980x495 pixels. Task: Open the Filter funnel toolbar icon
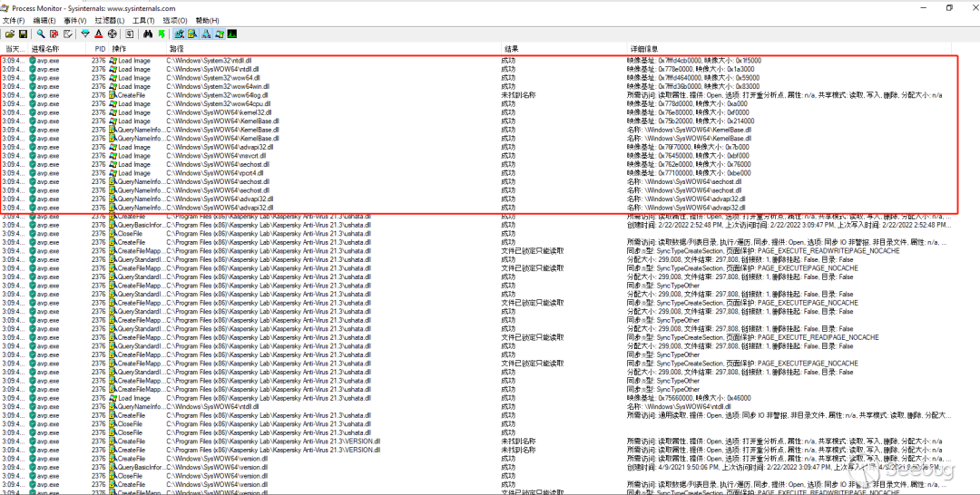[x=85, y=34]
